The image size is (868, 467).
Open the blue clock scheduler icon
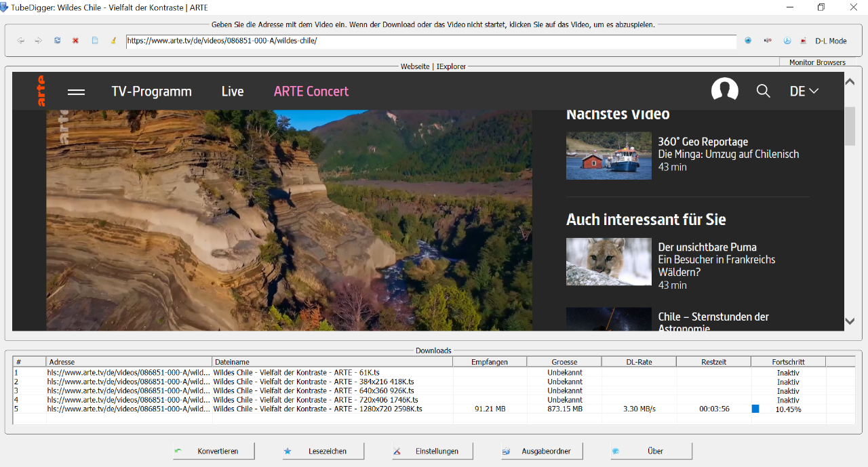(x=787, y=41)
